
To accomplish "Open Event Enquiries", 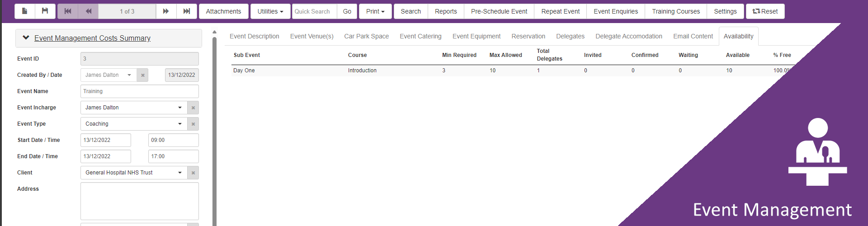I will pyautogui.click(x=616, y=11).
